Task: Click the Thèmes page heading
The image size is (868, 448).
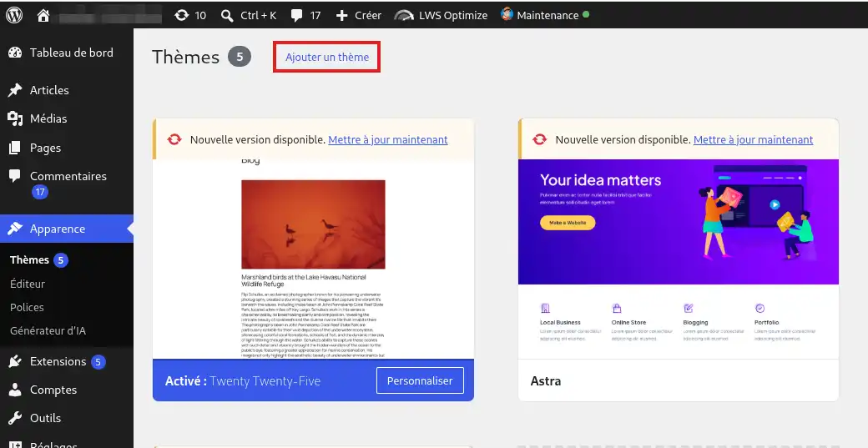Action: 185,57
